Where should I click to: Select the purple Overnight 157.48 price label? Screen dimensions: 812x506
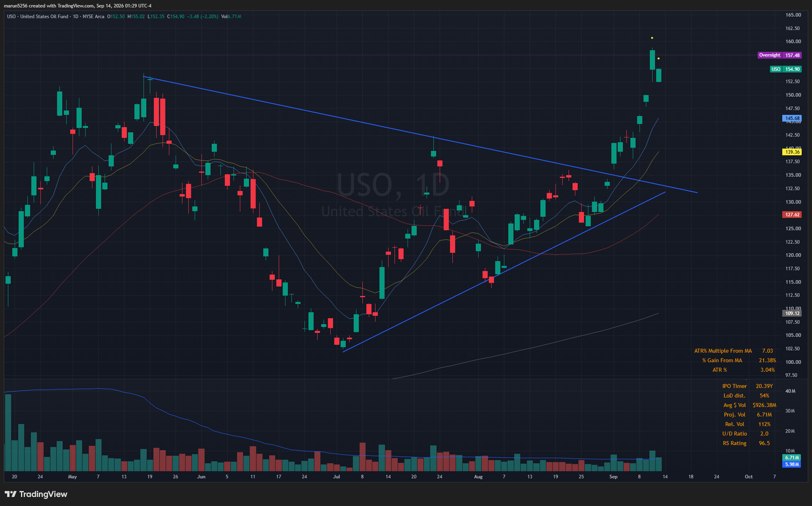(780, 55)
